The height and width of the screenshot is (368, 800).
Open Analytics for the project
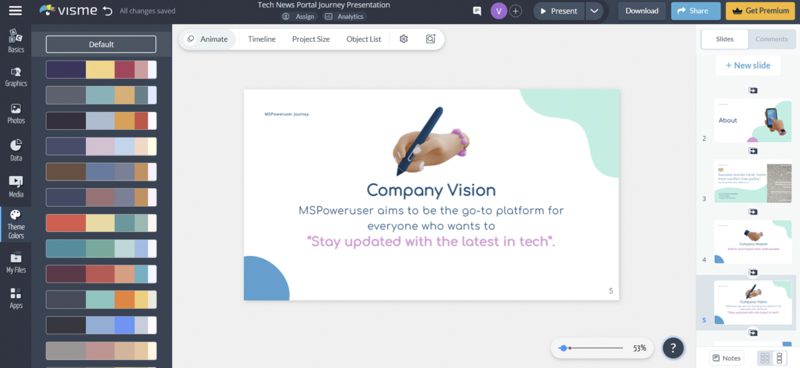pyautogui.click(x=344, y=16)
